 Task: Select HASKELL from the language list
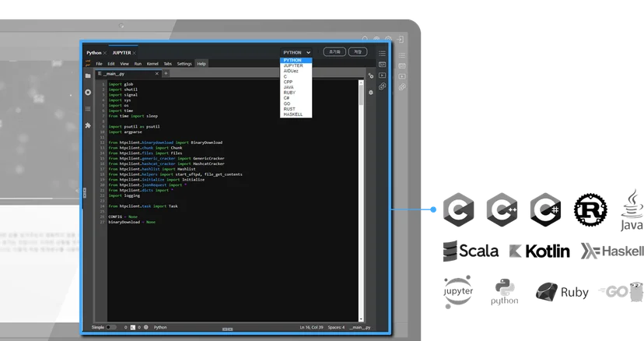click(x=296, y=114)
